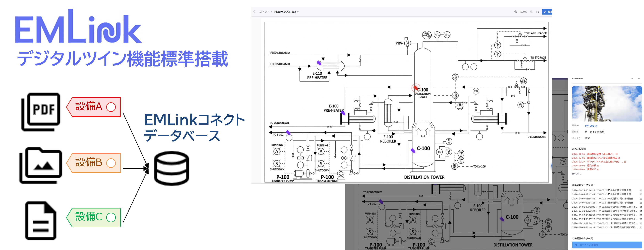644x250 pixels.
Task: Select the 設備B radio circle
Action: (111, 163)
